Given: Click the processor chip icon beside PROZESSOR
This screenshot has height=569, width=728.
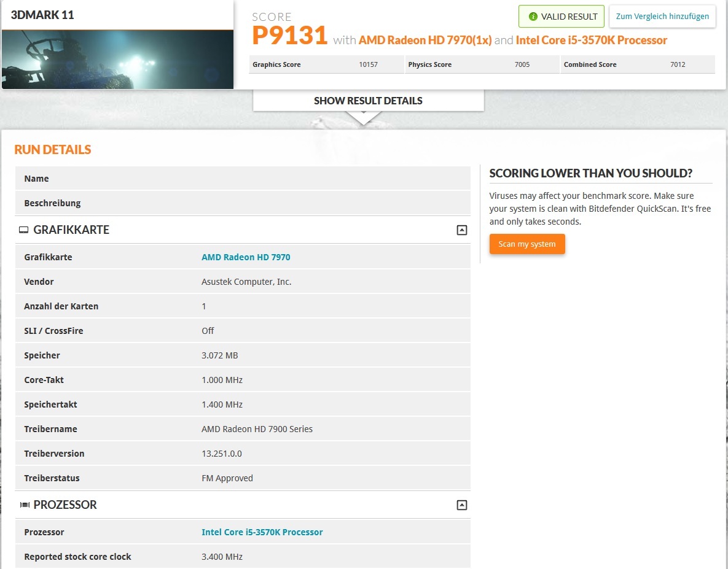Looking at the screenshot, I should (25, 505).
